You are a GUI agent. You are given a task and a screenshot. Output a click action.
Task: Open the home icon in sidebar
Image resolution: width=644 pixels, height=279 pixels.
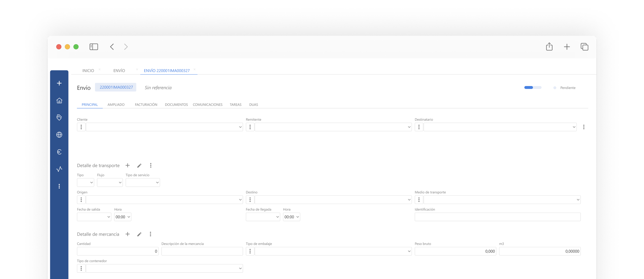(59, 100)
